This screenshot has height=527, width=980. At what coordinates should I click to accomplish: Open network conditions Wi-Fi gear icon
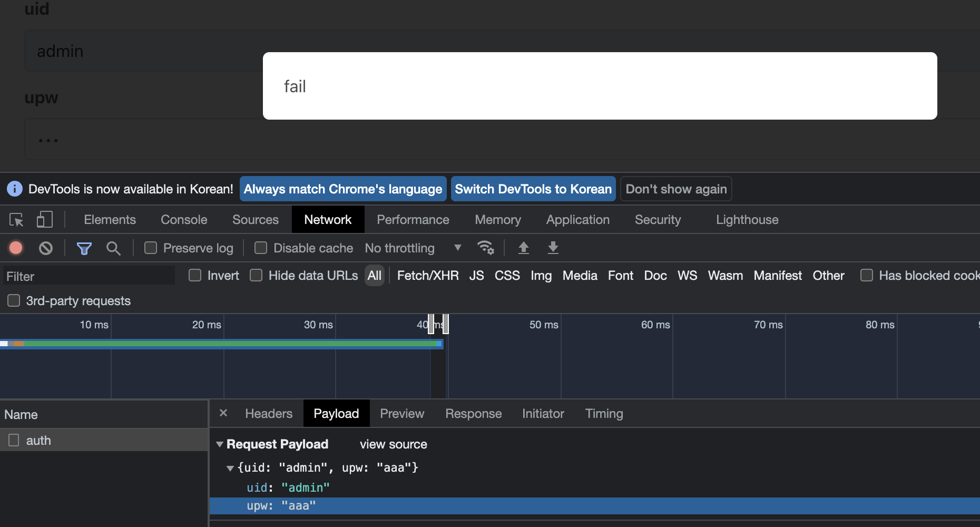[485, 247]
